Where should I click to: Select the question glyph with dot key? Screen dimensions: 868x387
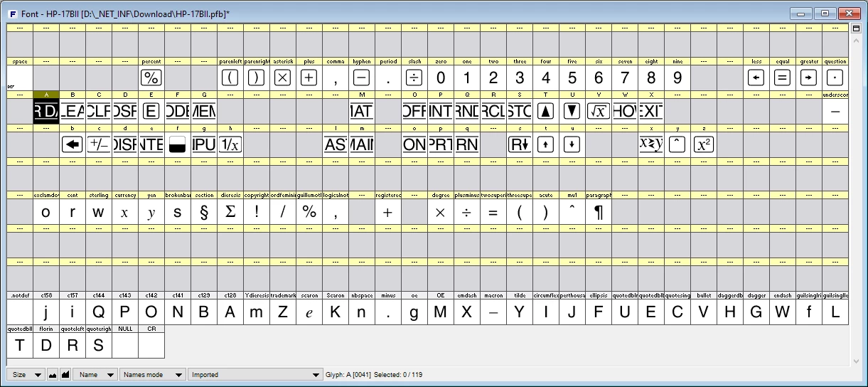click(x=835, y=78)
